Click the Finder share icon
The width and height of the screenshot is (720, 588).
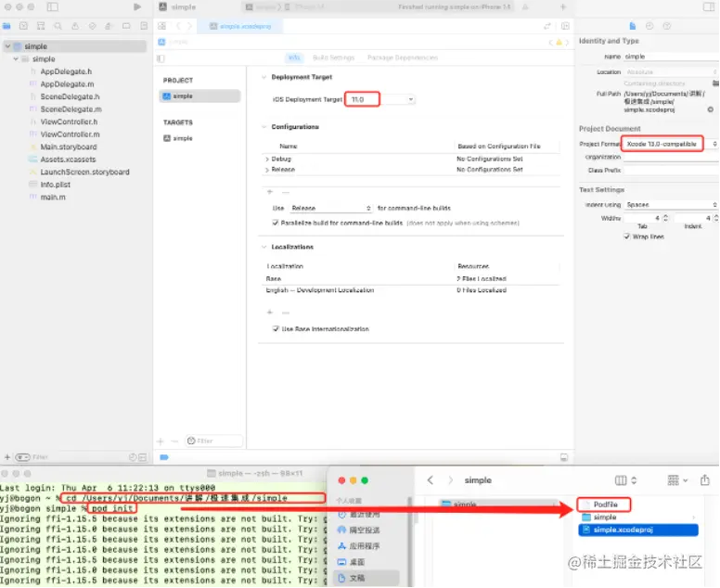point(705,480)
